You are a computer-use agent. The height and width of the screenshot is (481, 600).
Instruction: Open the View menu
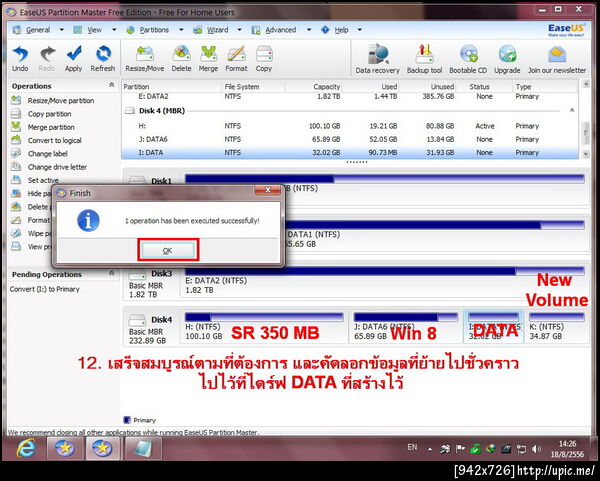pos(95,30)
